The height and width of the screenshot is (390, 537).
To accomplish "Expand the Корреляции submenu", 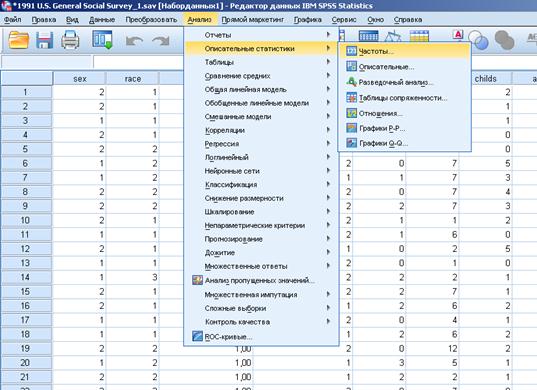I will tap(261, 130).
